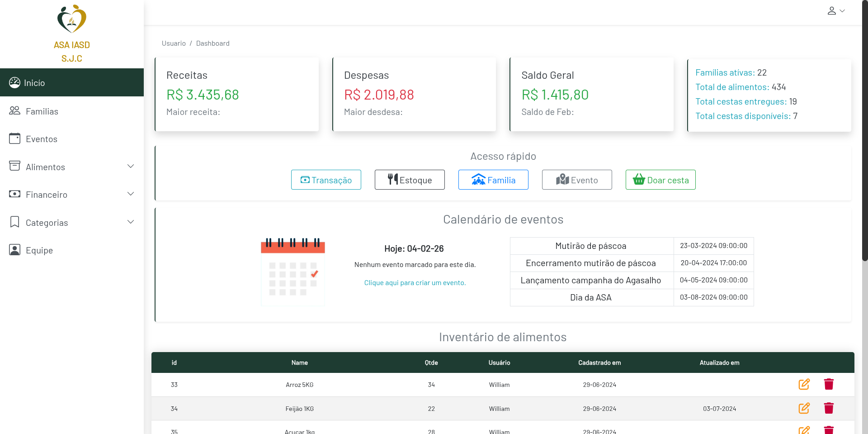Screen dimensions: 868x434
Task: Delete the Arroz 5KG inventory row
Action: pyautogui.click(x=828, y=384)
